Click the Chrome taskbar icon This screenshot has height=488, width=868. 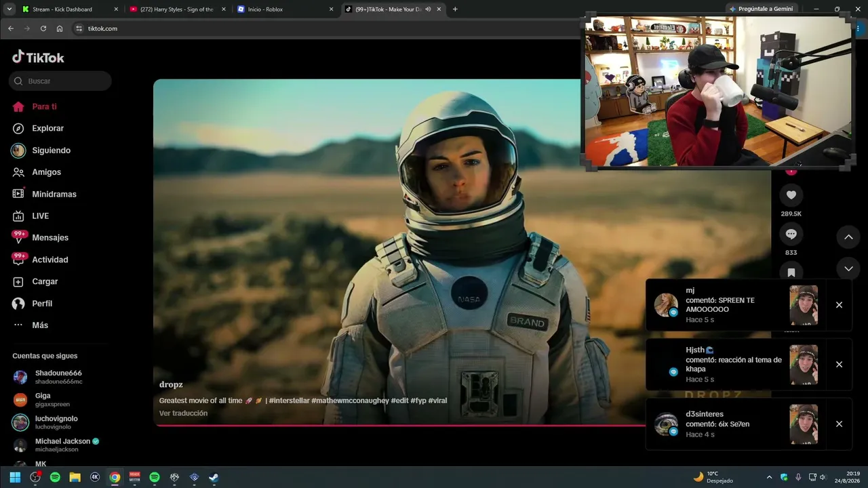point(115,477)
